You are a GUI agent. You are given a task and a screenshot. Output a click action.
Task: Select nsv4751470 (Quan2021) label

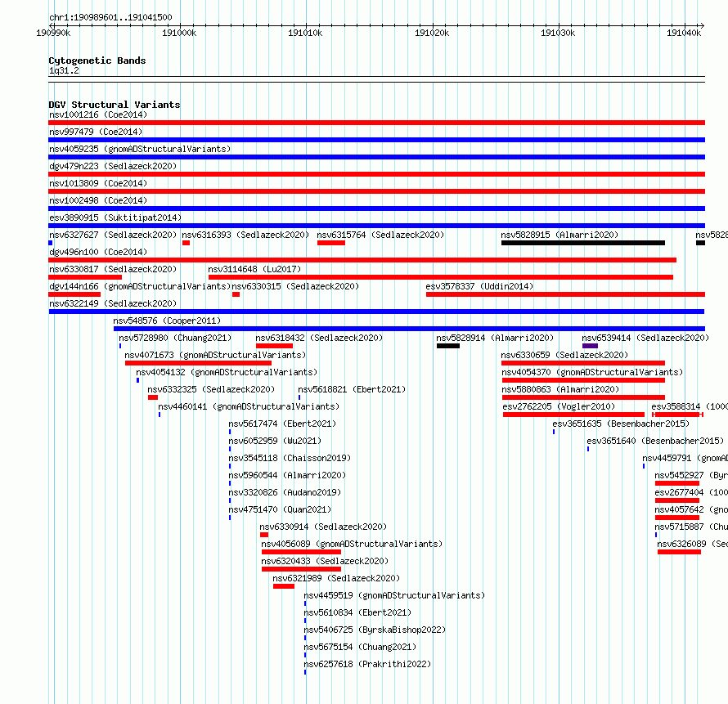pos(280,509)
